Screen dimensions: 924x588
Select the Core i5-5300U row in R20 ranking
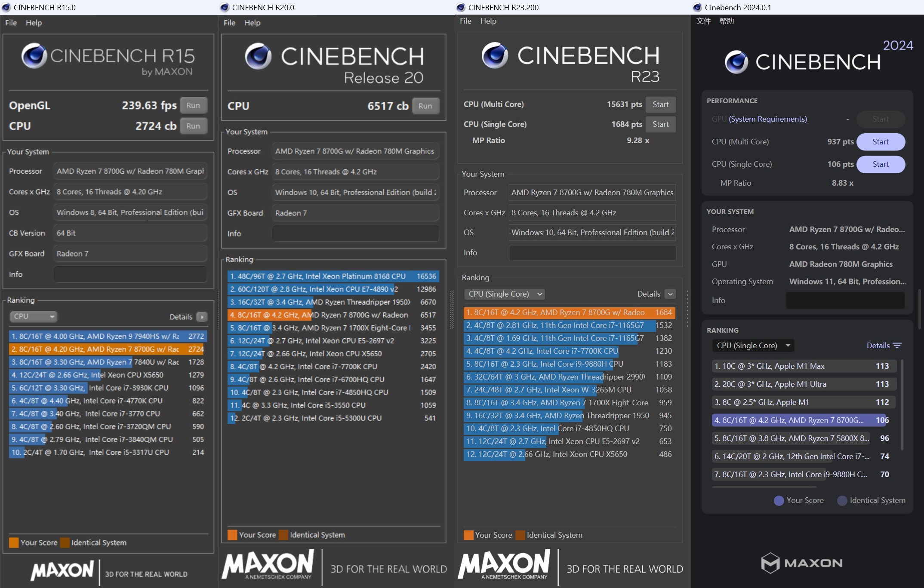[333, 418]
